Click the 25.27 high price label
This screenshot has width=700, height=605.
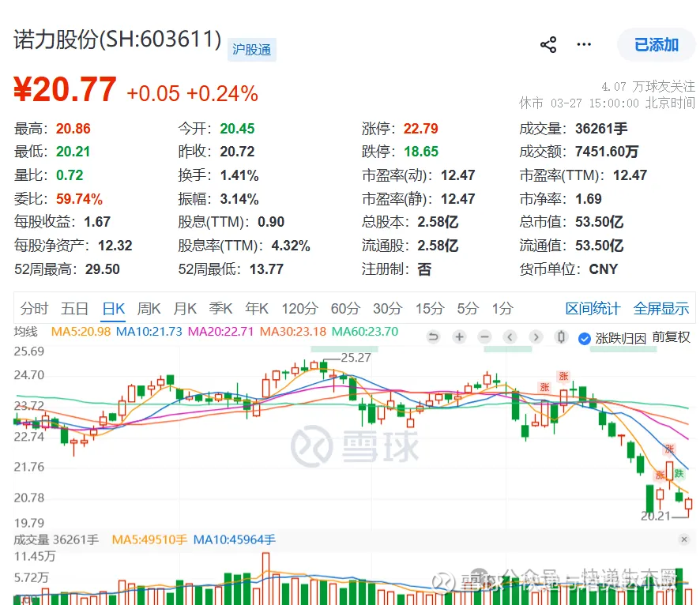[x=356, y=358]
